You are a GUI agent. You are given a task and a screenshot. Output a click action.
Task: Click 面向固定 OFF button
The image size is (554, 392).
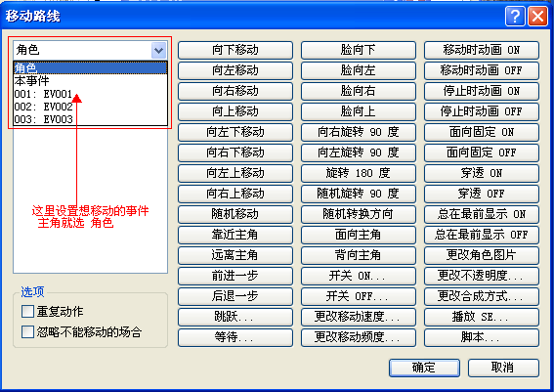(x=482, y=152)
